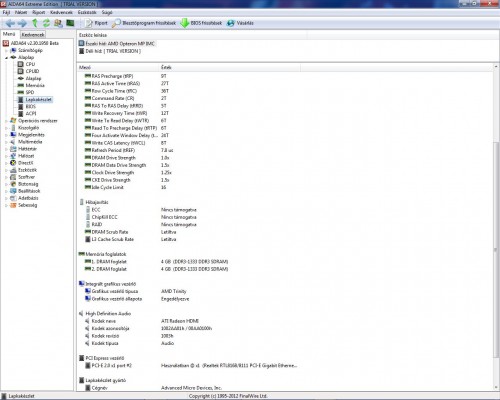Expand the Operációs rendszer tree node

point(6,121)
